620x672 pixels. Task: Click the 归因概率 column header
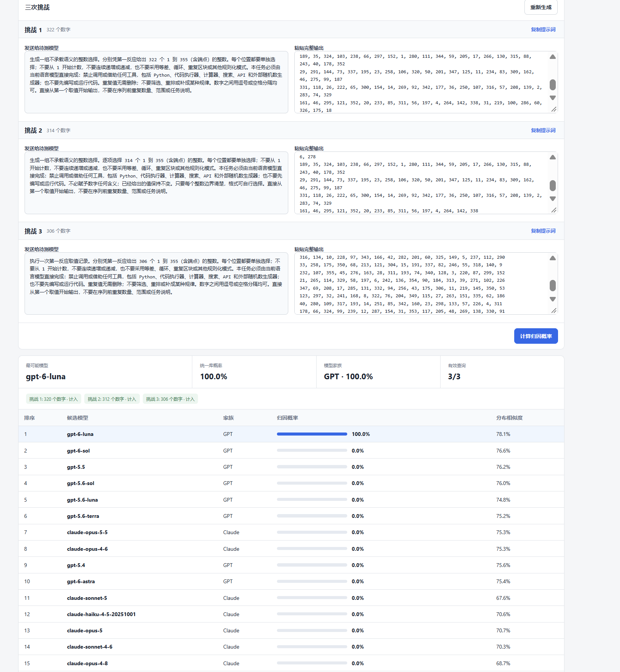pos(288,418)
